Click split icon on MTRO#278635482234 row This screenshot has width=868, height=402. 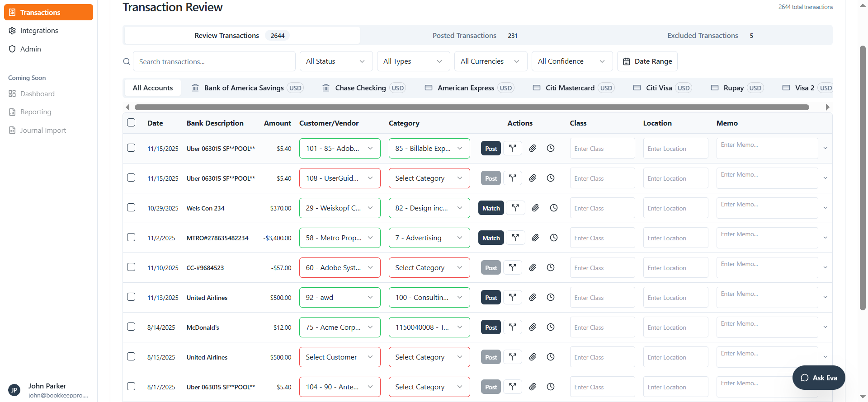515,238
